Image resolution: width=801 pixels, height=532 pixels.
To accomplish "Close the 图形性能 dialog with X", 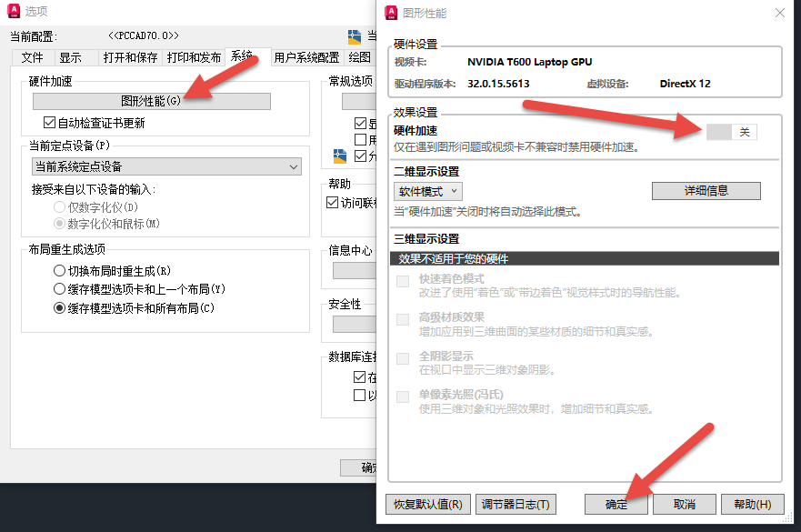I will [779, 13].
